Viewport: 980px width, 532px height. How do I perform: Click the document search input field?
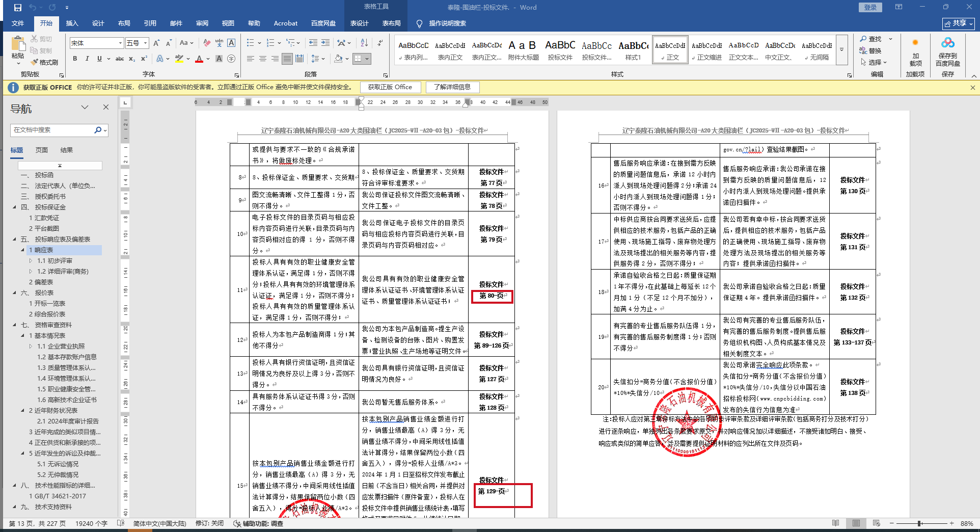click(52, 130)
